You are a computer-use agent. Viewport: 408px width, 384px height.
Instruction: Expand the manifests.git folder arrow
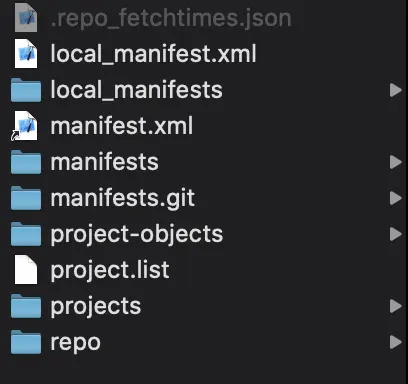pyautogui.click(x=396, y=198)
